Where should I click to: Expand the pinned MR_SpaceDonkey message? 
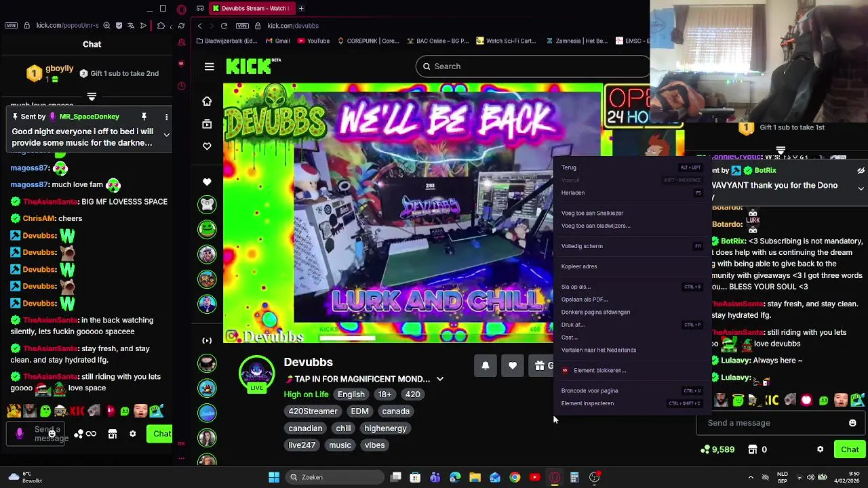[x=166, y=135]
